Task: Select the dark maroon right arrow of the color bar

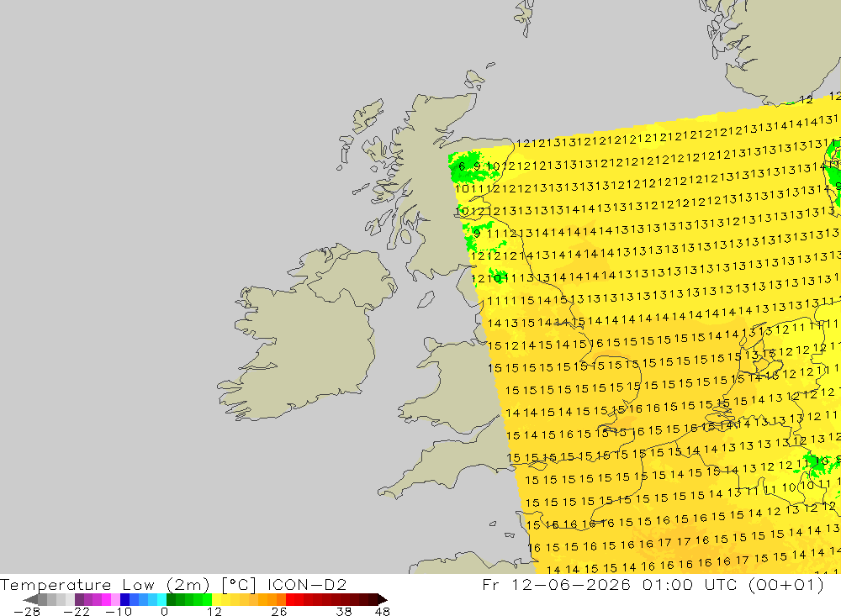Action: point(383,600)
